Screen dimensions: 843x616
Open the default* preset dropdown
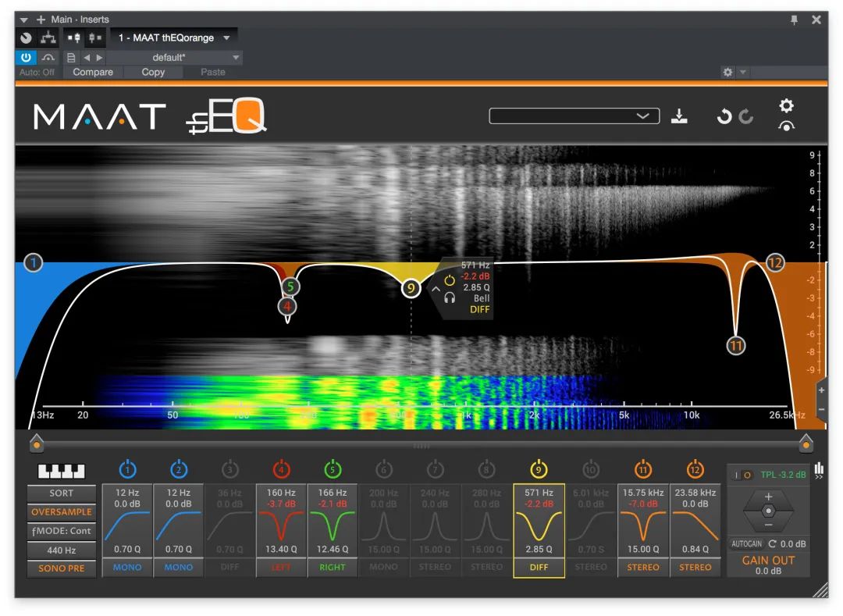point(174,58)
